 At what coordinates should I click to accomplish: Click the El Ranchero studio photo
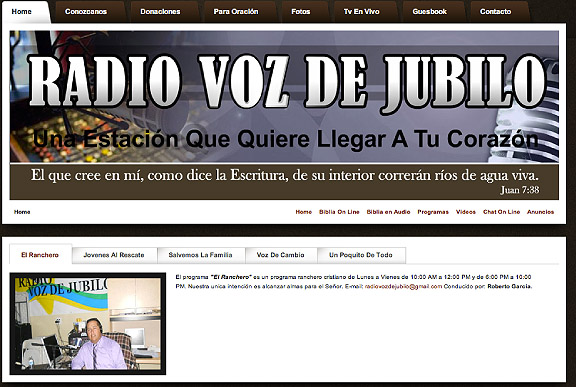click(88, 323)
